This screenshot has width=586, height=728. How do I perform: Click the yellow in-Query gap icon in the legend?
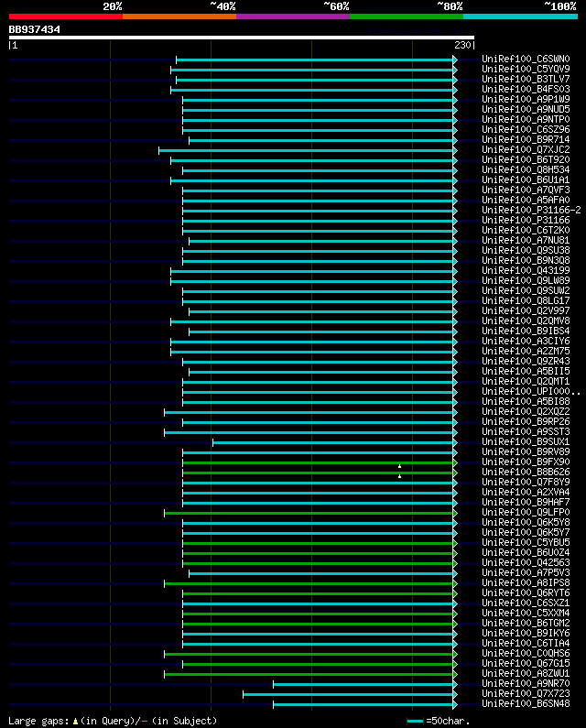click(x=75, y=722)
